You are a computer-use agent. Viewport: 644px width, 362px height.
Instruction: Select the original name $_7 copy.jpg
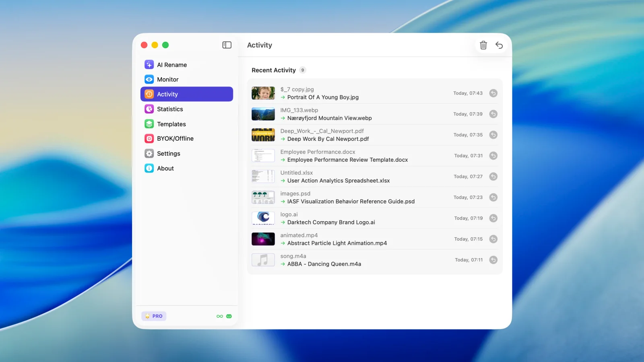click(297, 89)
